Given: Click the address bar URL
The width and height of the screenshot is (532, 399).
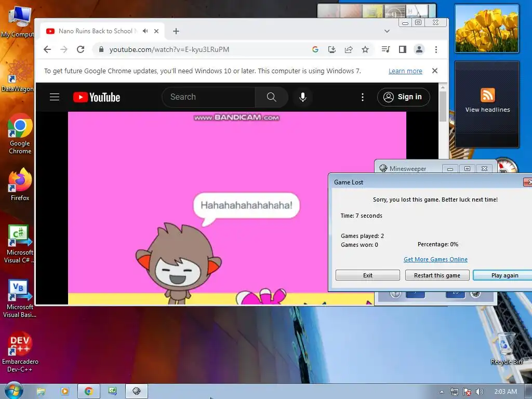Looking at the screenshot, I should (169, 49).
